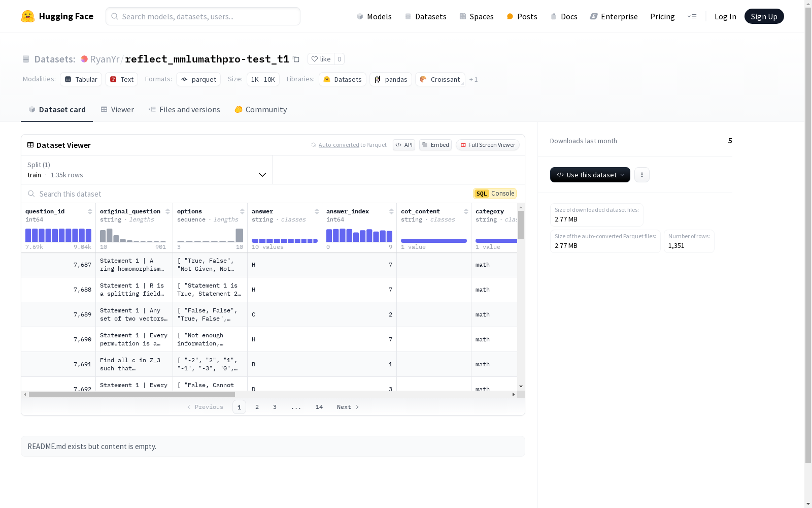The height and width of the screenshot is (508, 812).
Task: Sort the options column
Action: tap(242, 211)
